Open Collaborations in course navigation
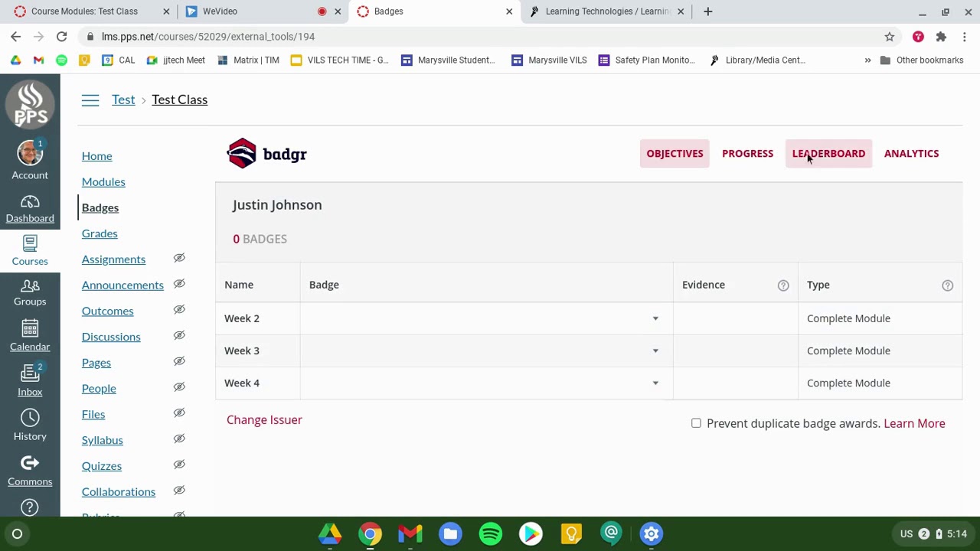The width and height of the screenshot is (980, 551). (x=119, y=491)
